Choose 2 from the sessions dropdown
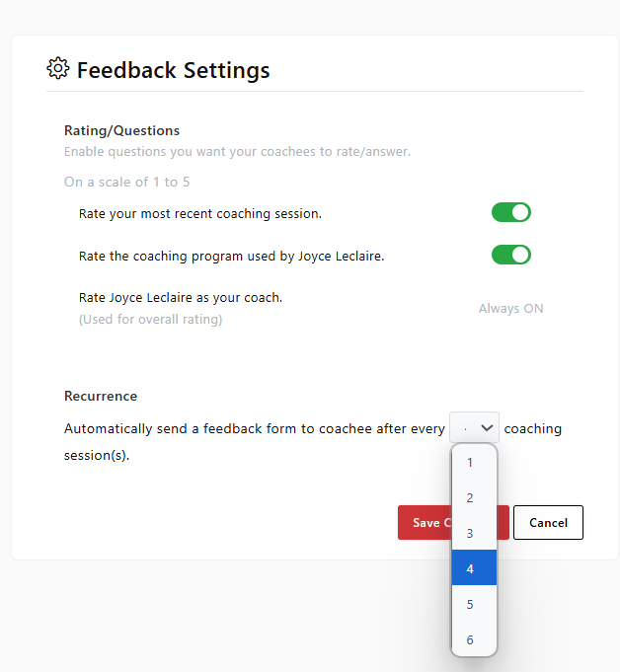 pos(471,497)
